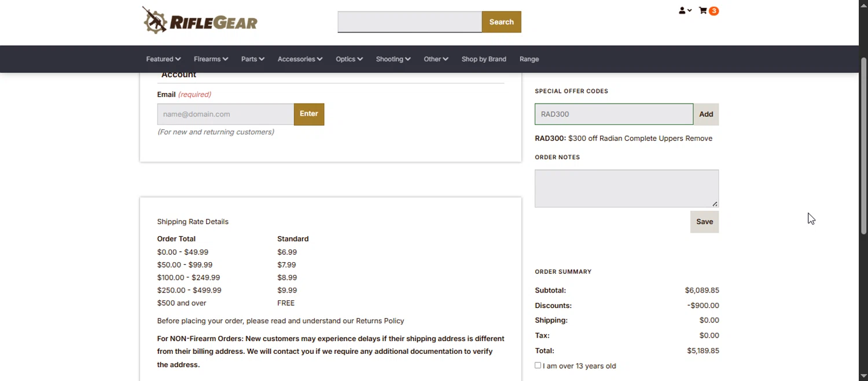The image size is (868, 381).
Task: Click the Enter email button
Action: pos(309,114)
